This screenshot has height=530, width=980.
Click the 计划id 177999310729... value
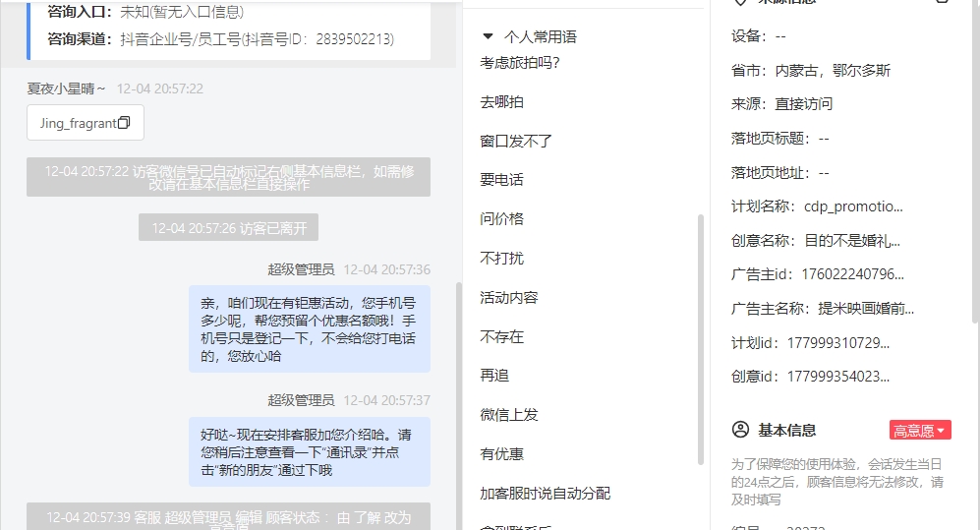[x=838, y=342]
